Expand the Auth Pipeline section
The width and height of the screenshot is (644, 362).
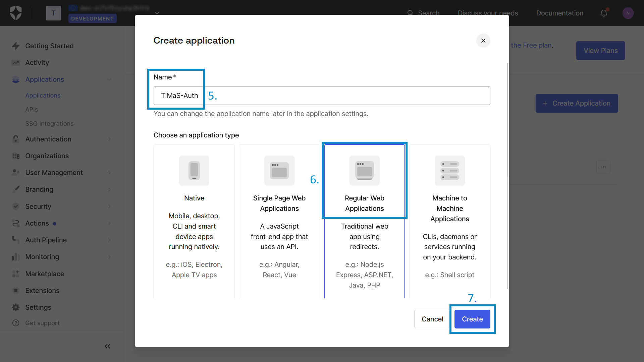(x=109, y=240)
